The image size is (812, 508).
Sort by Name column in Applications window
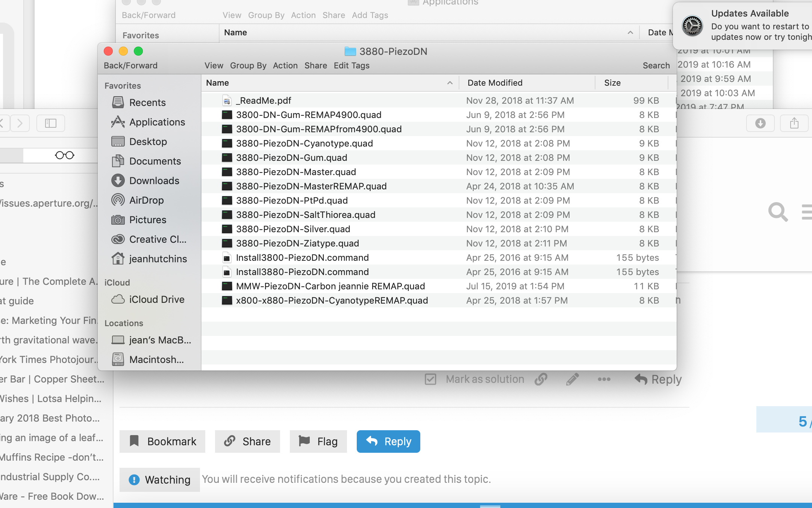(429, 33)
